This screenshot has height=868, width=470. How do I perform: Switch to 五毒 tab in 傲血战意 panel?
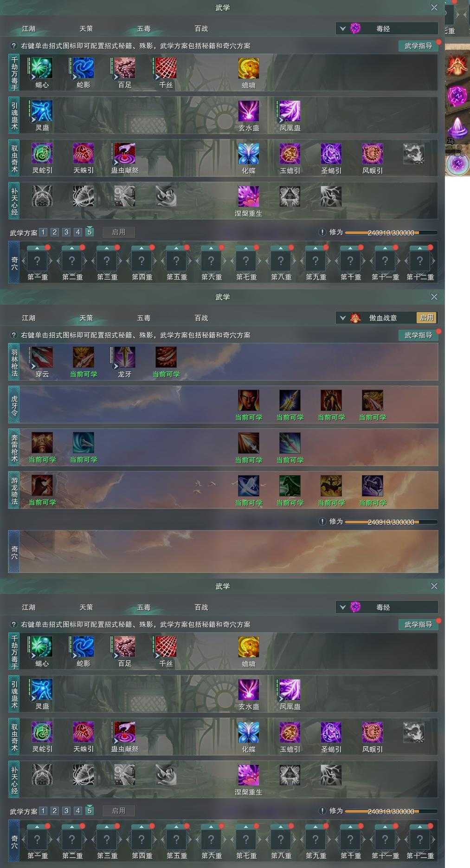tap(144, 318)
